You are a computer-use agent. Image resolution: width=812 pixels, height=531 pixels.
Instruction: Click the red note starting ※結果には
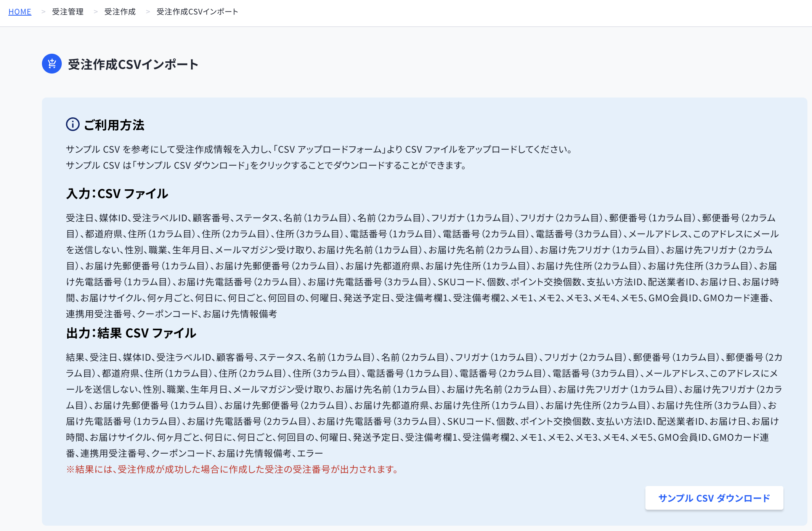(x=232, y=469)
